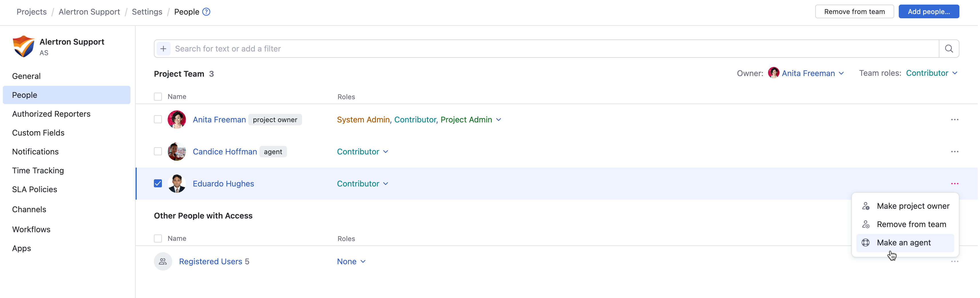The width and height of the screenshot is (980, 298).
Task: Open the Registered Users group link
Action: point(210,261)
